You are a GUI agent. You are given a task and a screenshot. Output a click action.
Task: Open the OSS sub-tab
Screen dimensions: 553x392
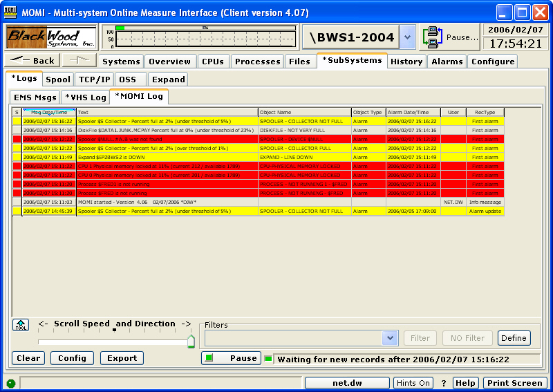click(x=131, y=80)
